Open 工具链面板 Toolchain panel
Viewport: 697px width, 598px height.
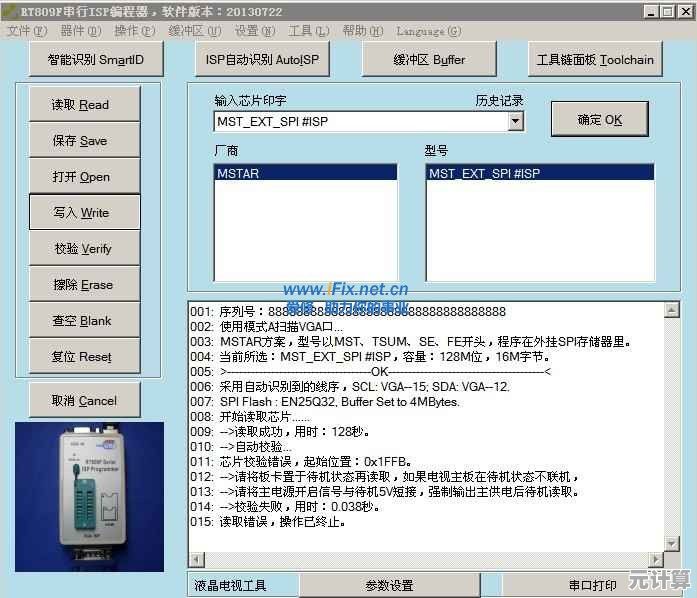click(x=595, y=59)
